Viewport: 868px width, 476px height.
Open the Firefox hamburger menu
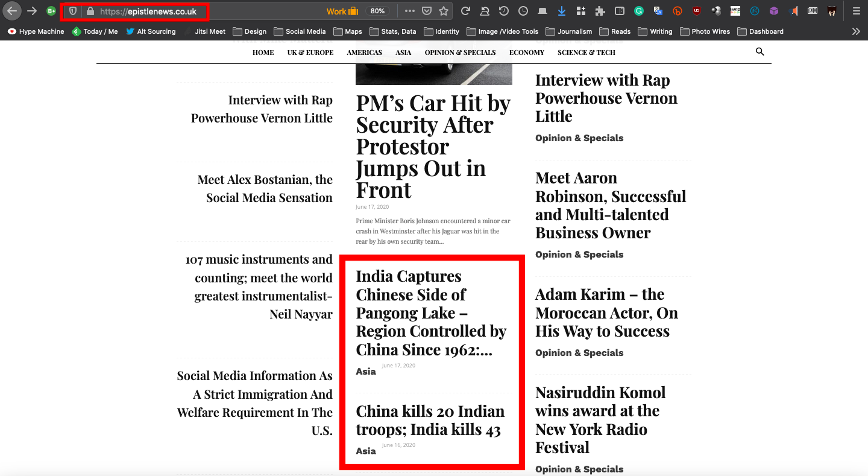(x=856, y=11)
